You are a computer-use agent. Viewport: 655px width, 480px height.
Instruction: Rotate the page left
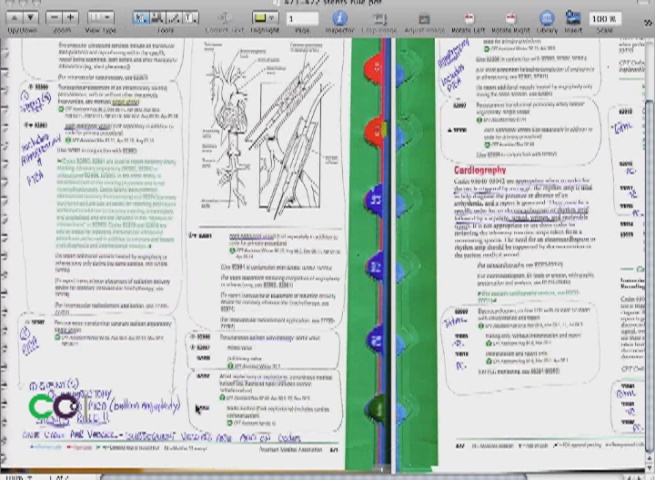(x=468, y=18)
